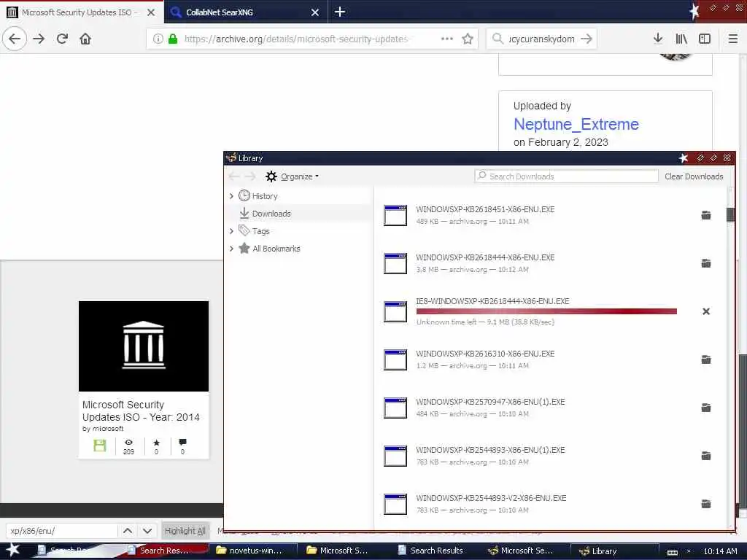Open the Organize dropdown in Library

292,176
